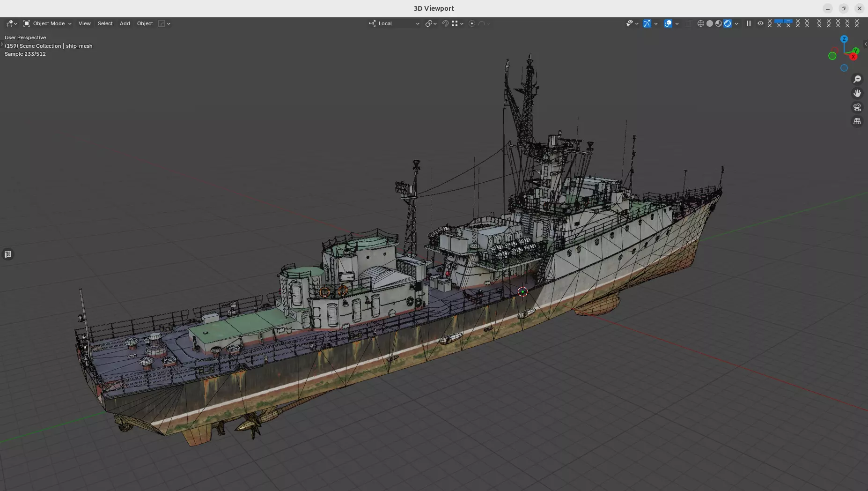Screen dimensions: 868x491
Task: Switch to material preview shading
Action: pyautogui.click(x=719, y=23)
